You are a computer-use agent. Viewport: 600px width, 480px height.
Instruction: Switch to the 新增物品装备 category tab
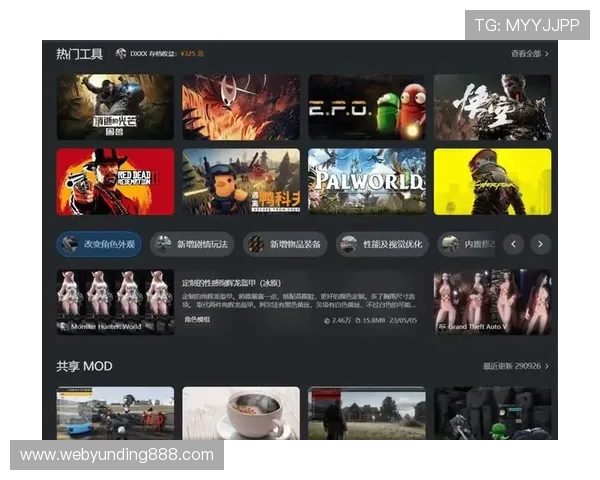pyautogui.click(x=285, y=244)
